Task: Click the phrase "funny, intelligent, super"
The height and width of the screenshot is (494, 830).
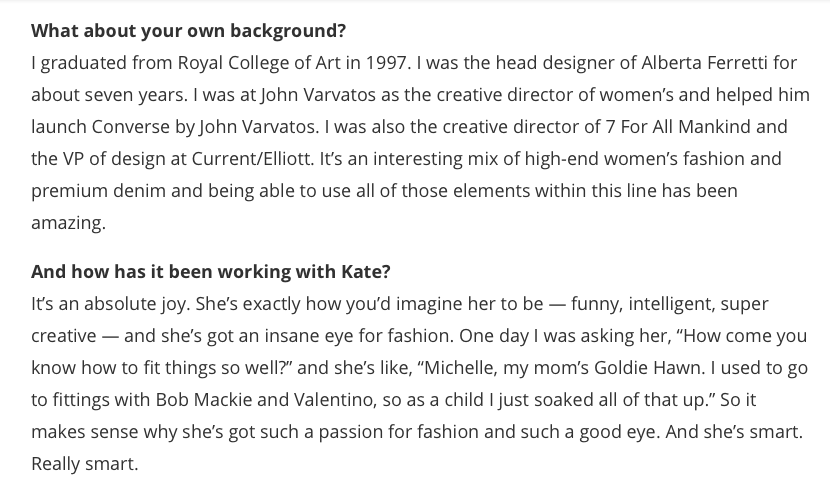Action: point(670,304)
